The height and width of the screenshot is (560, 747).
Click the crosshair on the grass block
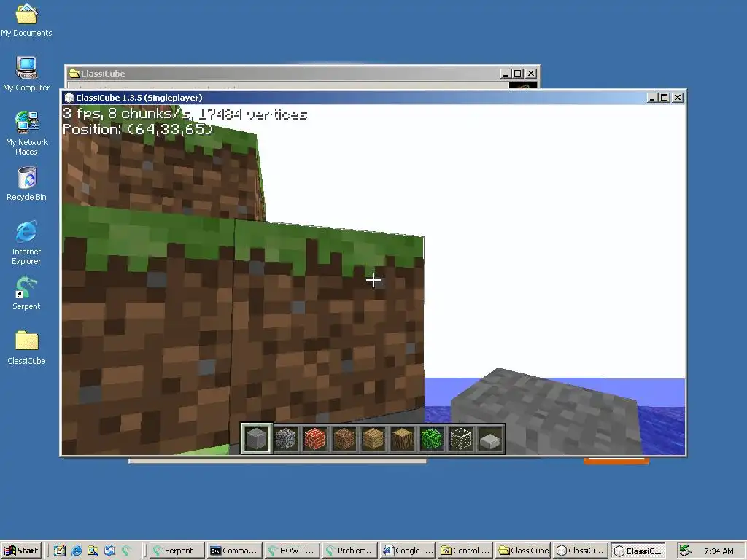373,281
